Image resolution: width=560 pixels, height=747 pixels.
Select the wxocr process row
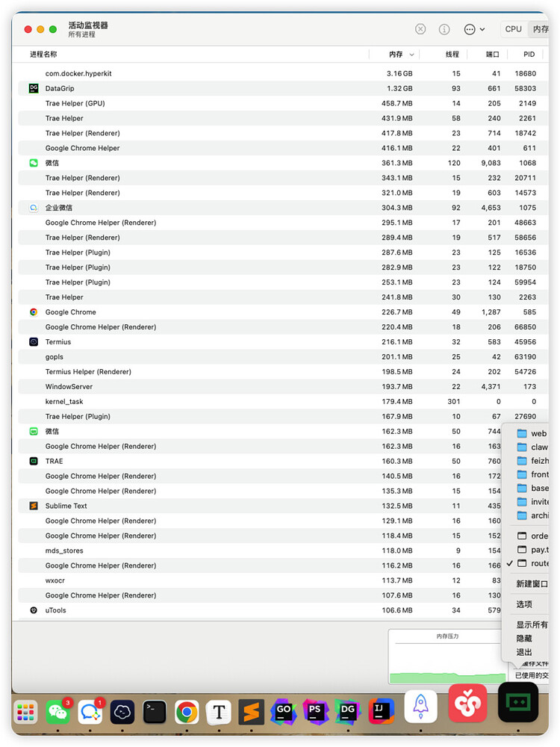click(x=260, y=580)
